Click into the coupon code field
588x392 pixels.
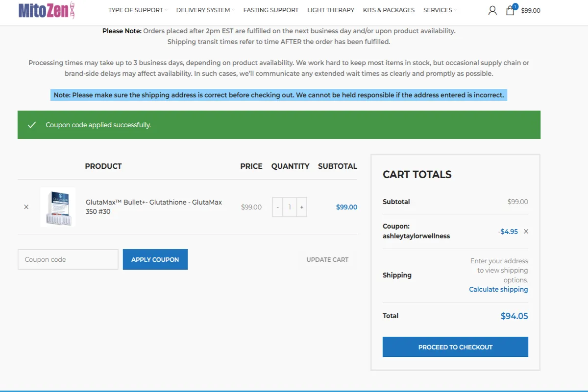[68, 259]
